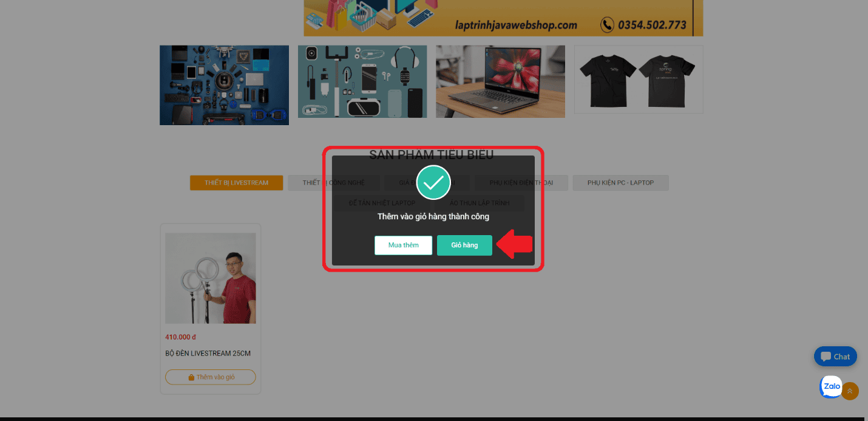
Task: Click the BỘ ĐÈN LIVESTREAM 25CM product title
Action: pos(208,354)
